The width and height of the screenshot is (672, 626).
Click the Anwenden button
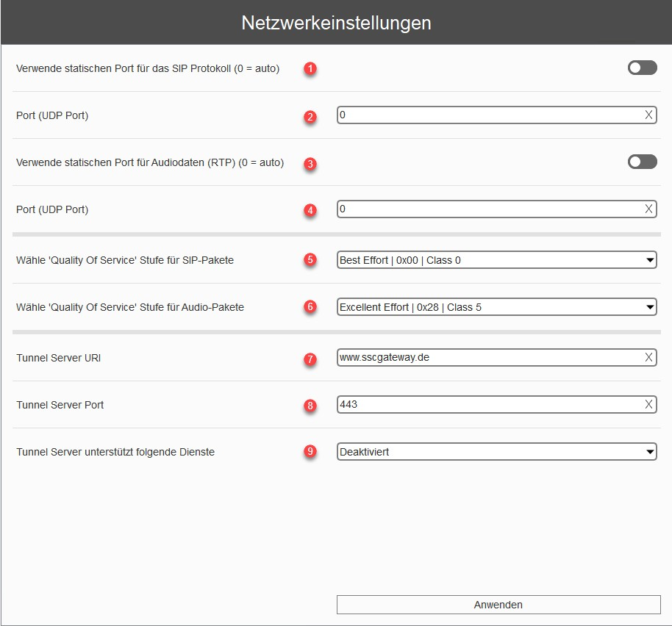pos(498,605)
